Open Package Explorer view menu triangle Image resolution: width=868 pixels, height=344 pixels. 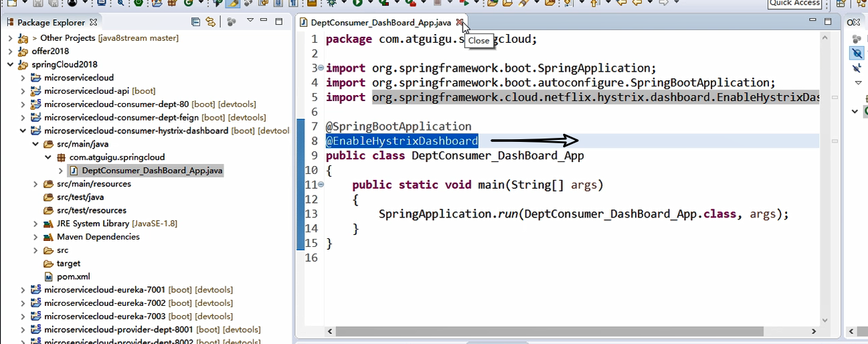[x=250, y=21]
